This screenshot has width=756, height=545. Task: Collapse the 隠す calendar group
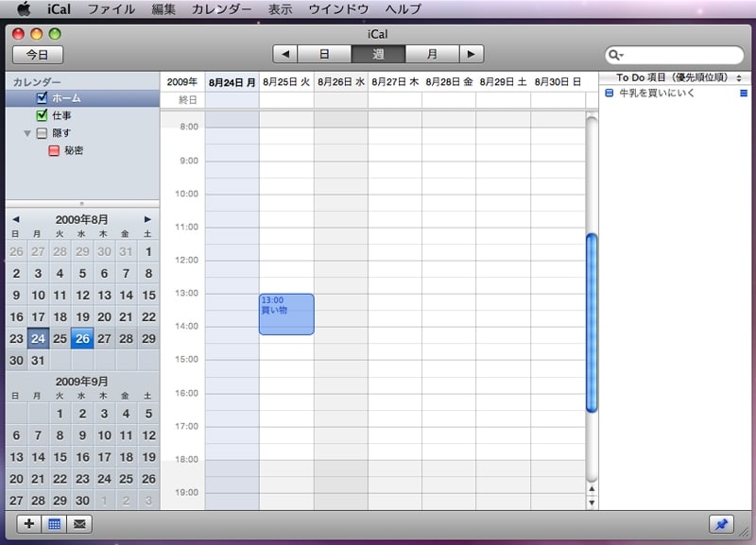pos(27,133)
